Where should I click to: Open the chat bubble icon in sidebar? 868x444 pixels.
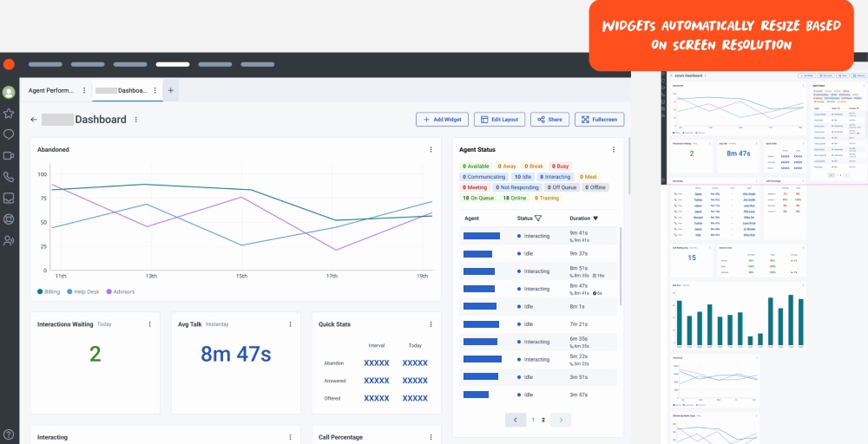pos(9,134)
